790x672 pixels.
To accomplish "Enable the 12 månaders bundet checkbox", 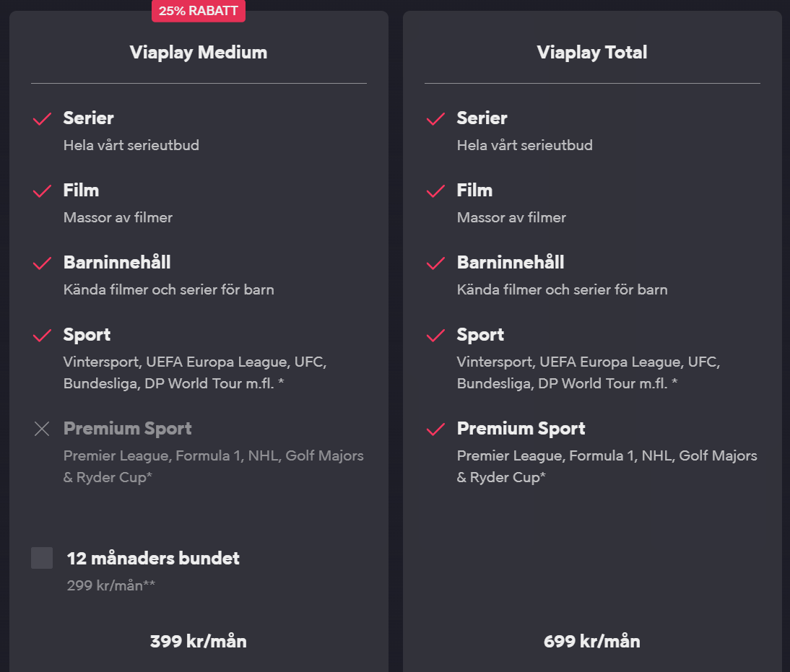I will (x=42, y=558).
